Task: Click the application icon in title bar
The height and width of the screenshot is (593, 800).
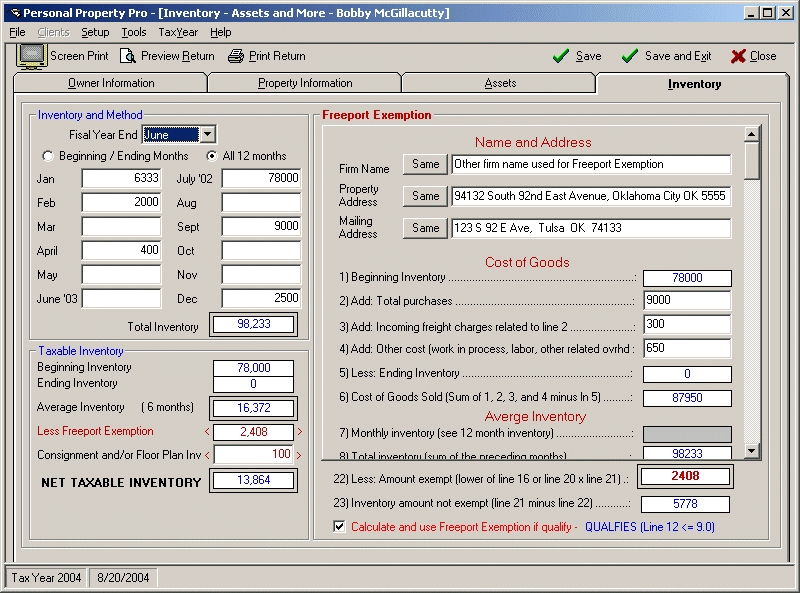Action: (x=16, y=13)
